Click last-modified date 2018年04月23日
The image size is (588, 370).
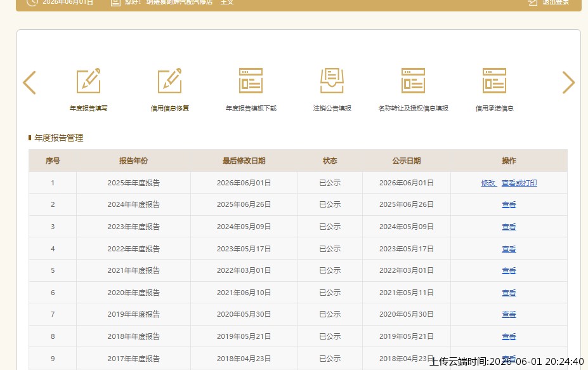click(x=244, y=359)
